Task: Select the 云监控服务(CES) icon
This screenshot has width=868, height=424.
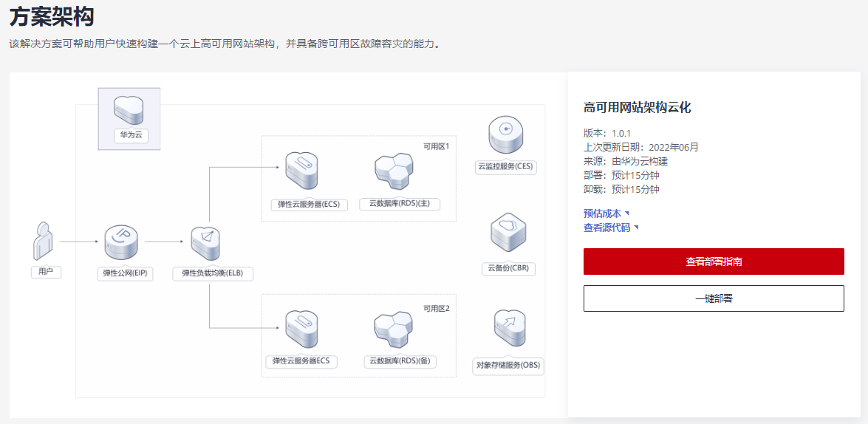Action: point(506,135)
